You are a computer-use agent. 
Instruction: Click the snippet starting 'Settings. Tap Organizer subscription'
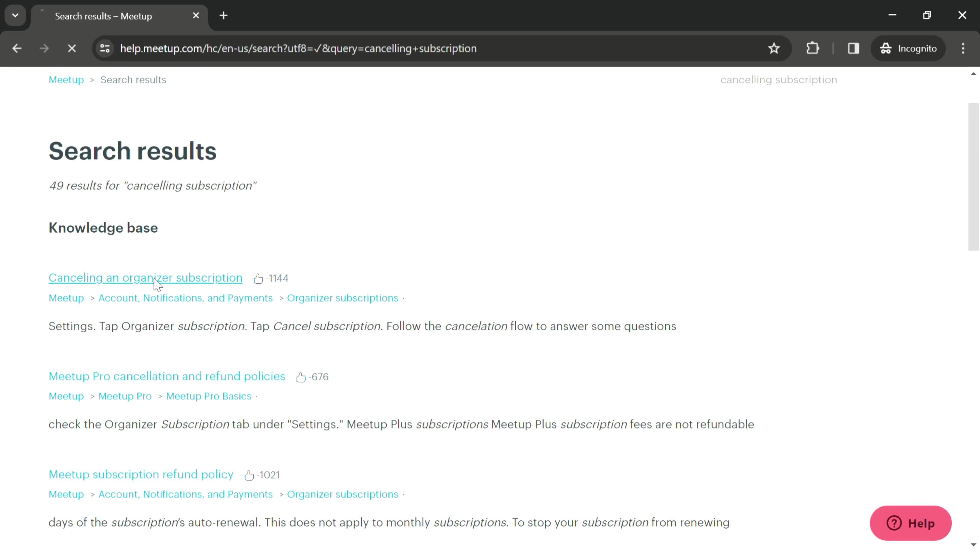point(362,326)
